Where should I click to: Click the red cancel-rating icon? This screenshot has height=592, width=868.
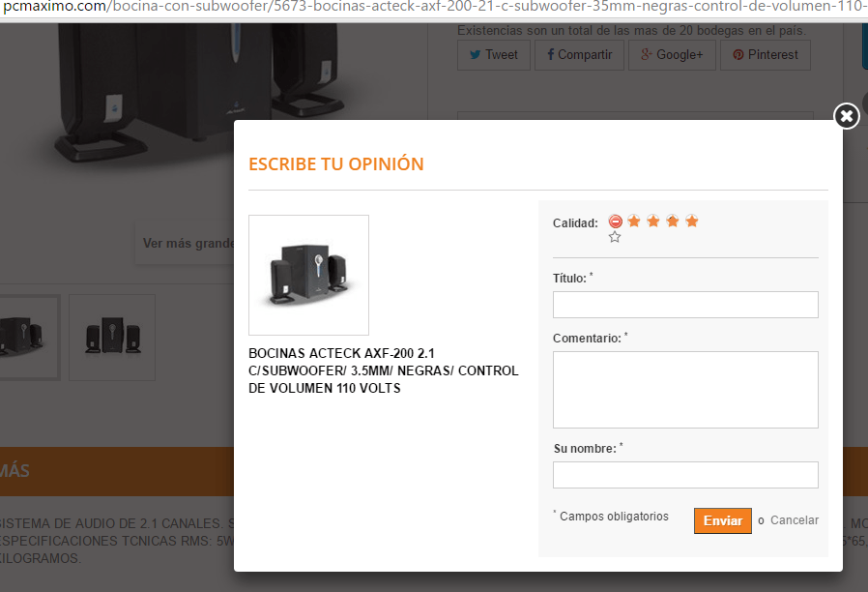615,222
